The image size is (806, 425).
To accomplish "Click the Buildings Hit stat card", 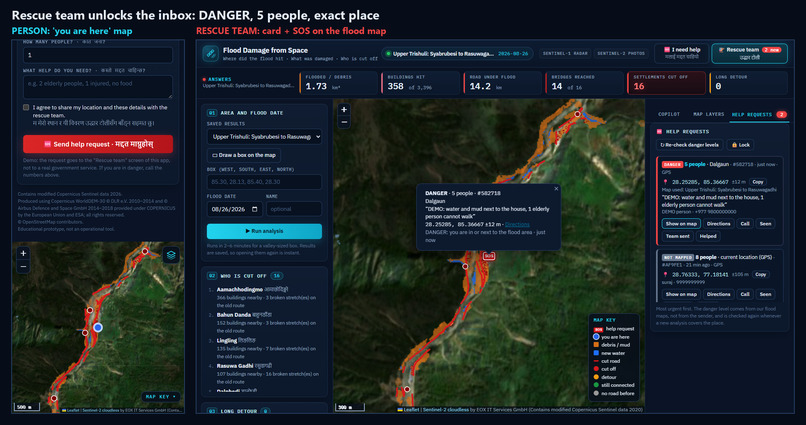I will point(420,83).
